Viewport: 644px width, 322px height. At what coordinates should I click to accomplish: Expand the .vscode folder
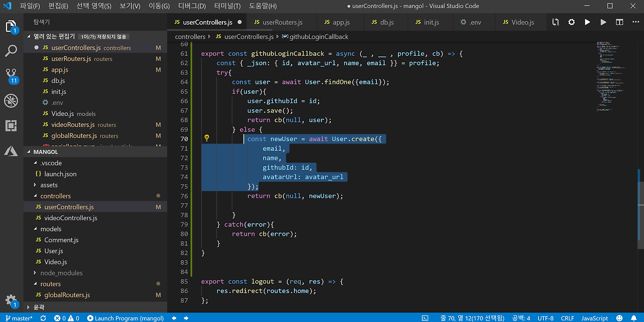tap(96, 163)
